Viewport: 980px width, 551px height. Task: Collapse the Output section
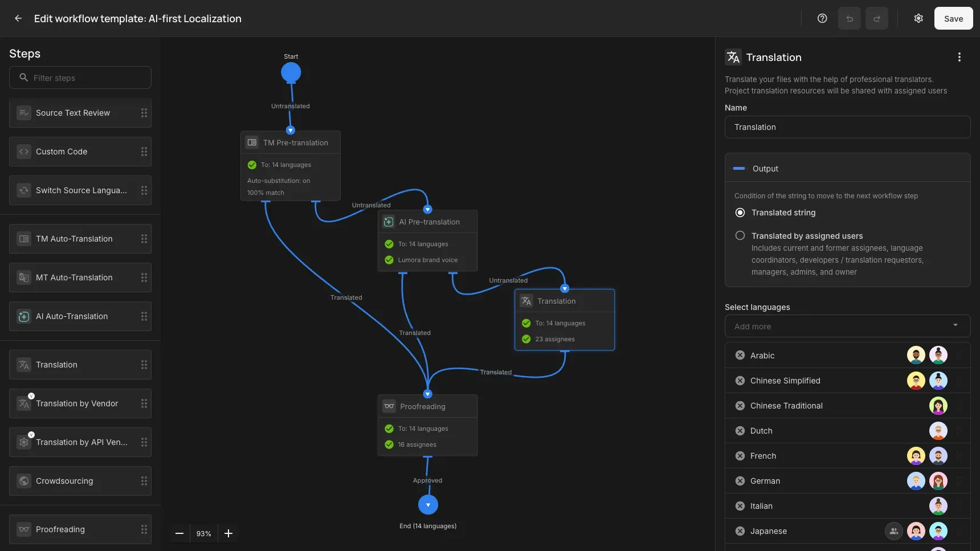coord(847,168)
